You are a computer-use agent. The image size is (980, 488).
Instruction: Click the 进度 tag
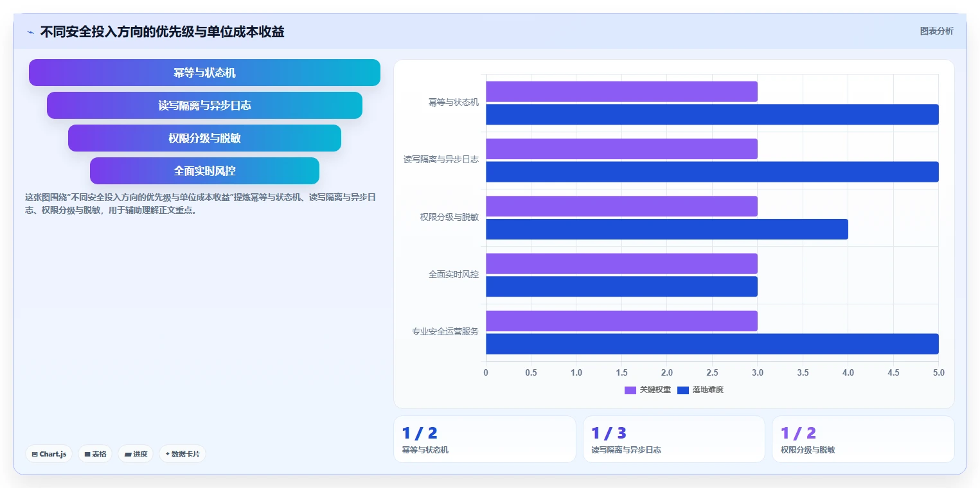coord(136,454)
